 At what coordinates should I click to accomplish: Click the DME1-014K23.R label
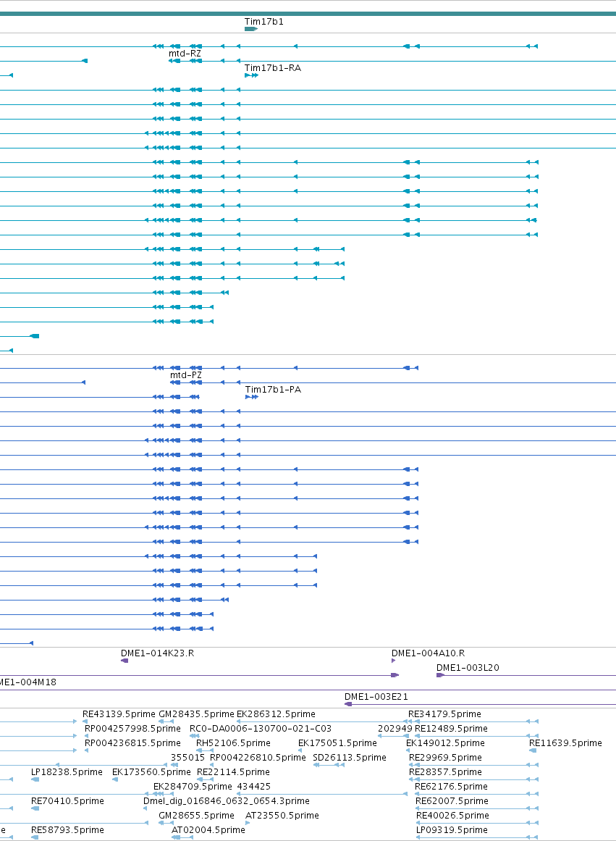point(157,653)
